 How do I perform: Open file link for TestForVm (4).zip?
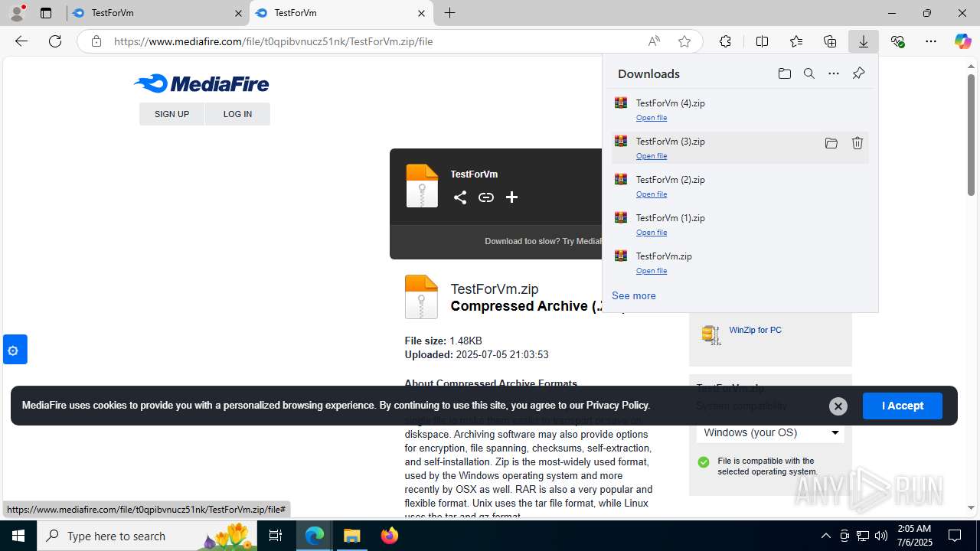[652, 118]
